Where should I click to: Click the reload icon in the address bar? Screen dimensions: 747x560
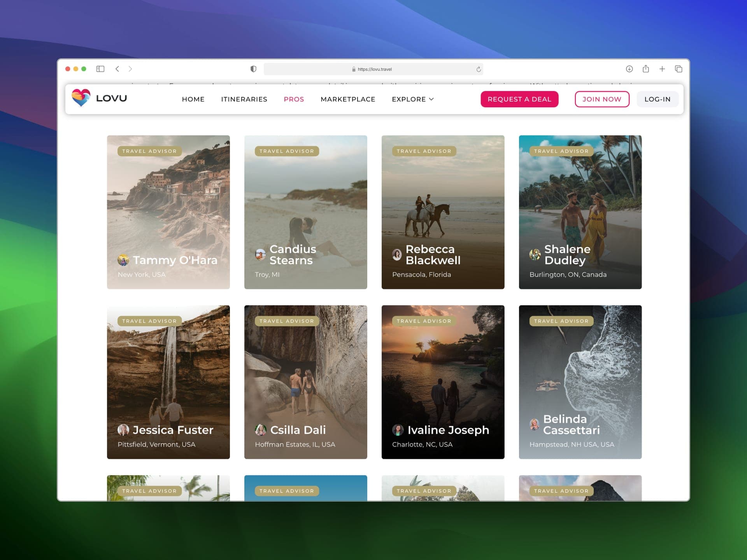(x=478, y=69)
